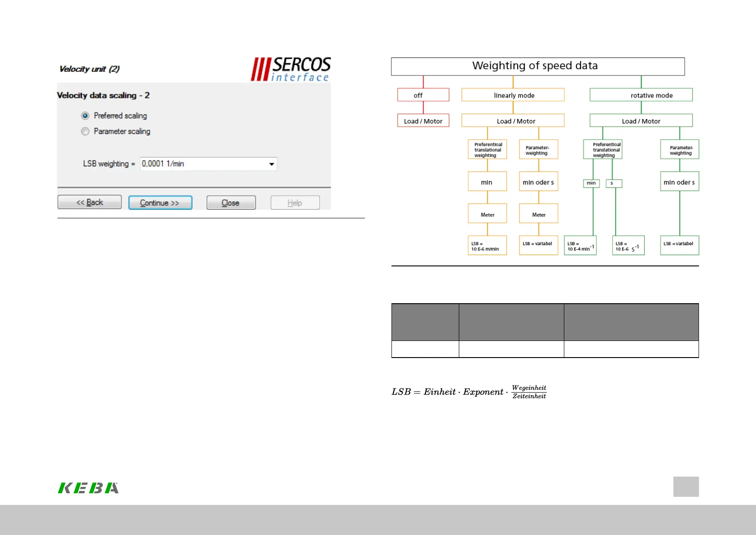
Task: Click the green 'Parameter-weighting' box
Action: [680, 149]
